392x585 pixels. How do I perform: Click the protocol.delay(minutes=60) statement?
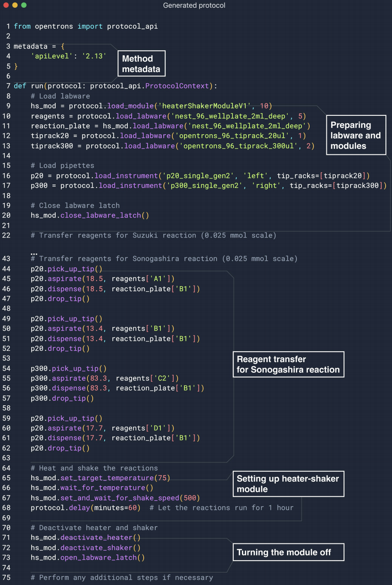click(85, 508)
